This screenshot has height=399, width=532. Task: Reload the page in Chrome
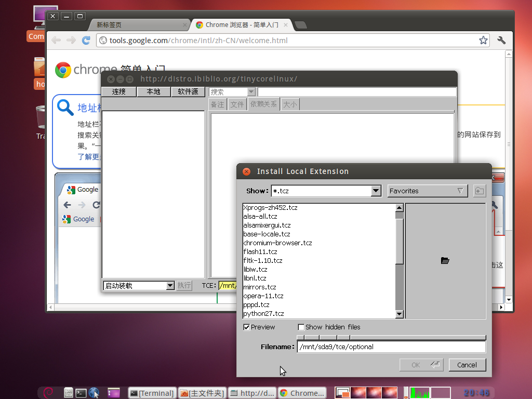(x=86, y=41)
